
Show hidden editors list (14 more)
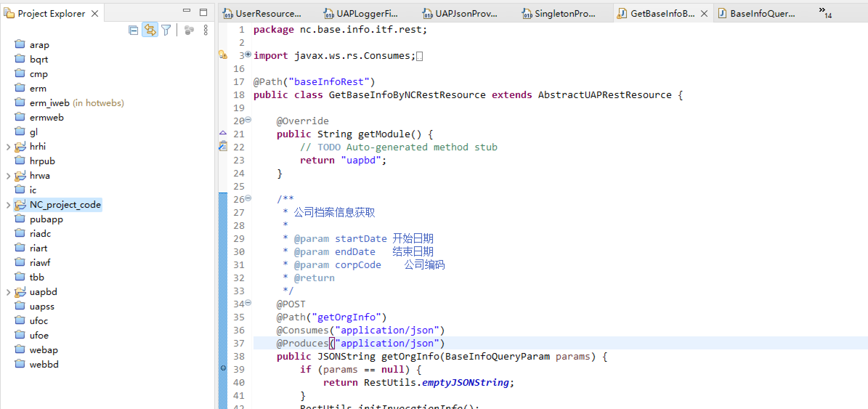(x=825, y=13)
